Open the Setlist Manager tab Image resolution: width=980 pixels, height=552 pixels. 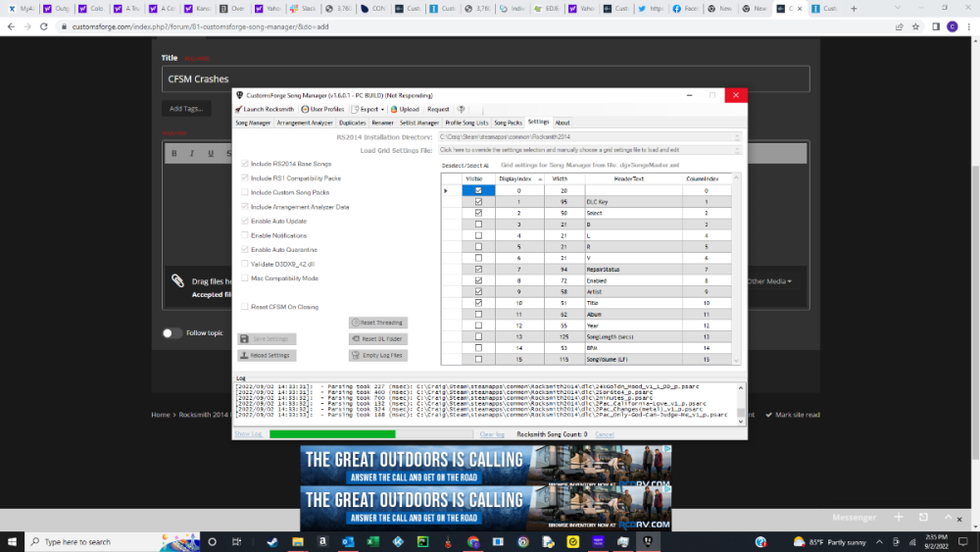click(419, 123)
